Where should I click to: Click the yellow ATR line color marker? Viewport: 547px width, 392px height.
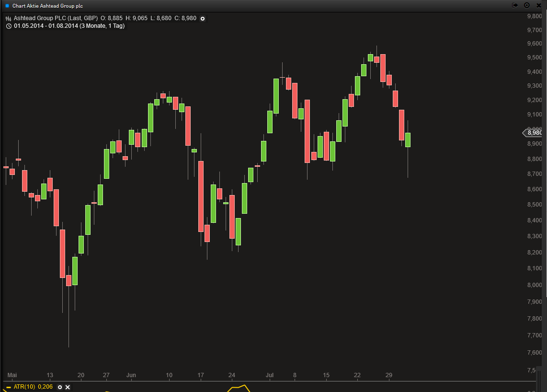(x=8, y=387)
